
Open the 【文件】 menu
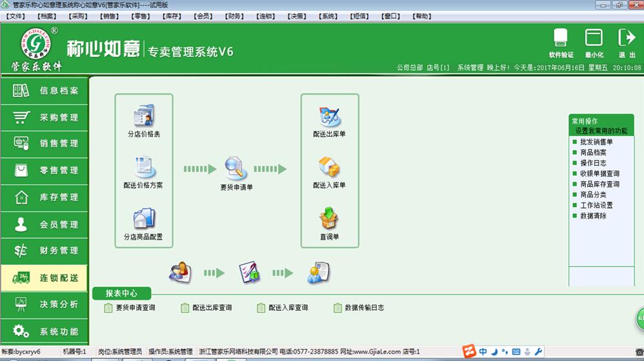15,16
